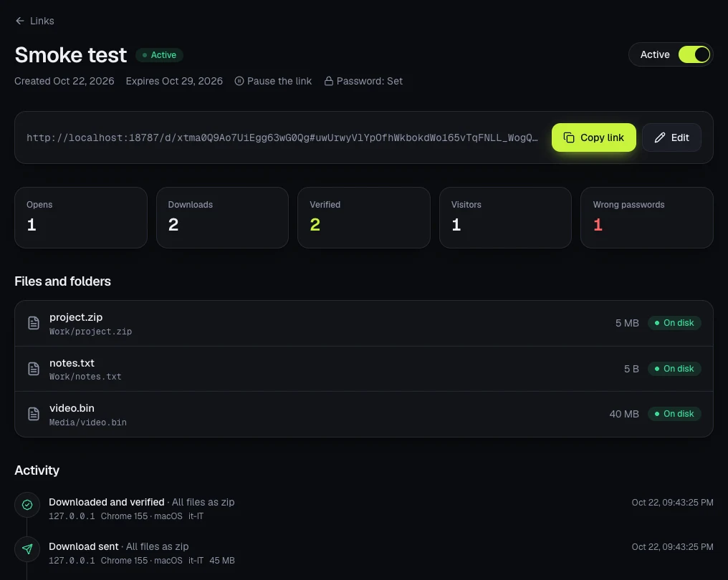Screen dimensions: 728x580
Task: Click the Work/notes.txt path
Action: [85, 377]
